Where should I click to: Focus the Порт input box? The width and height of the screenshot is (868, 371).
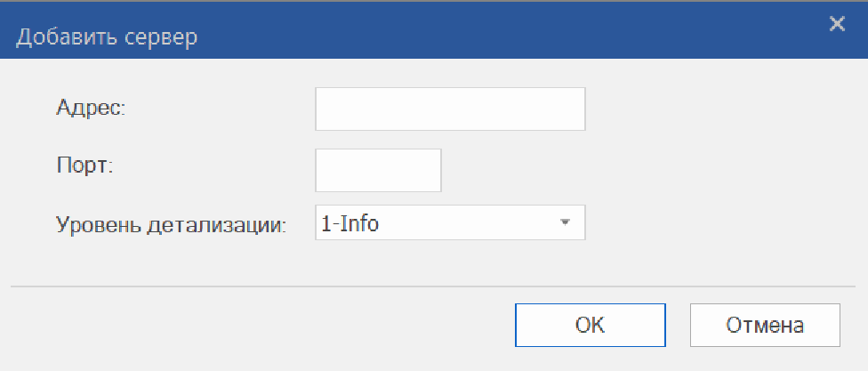(x=378, y=170)
